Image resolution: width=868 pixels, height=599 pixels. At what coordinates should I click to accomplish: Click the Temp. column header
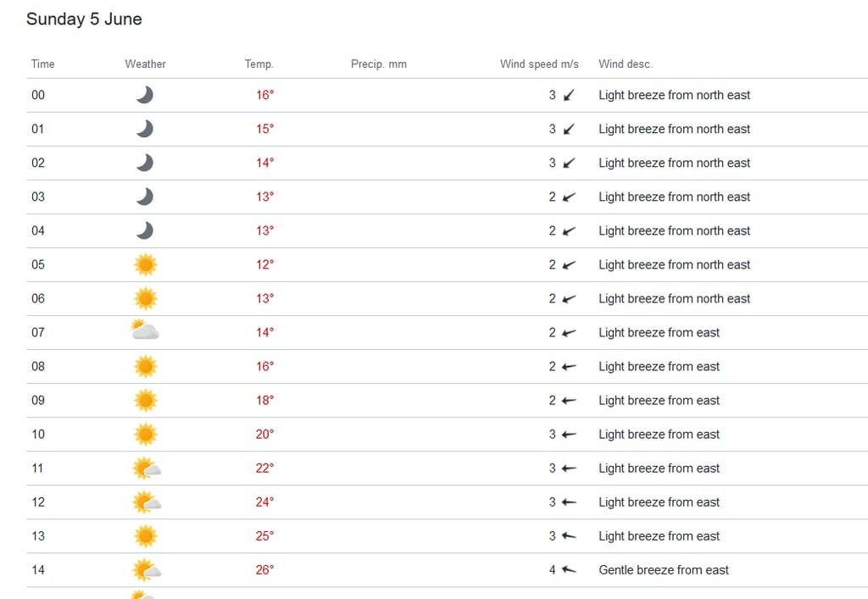tap(259, 64)
